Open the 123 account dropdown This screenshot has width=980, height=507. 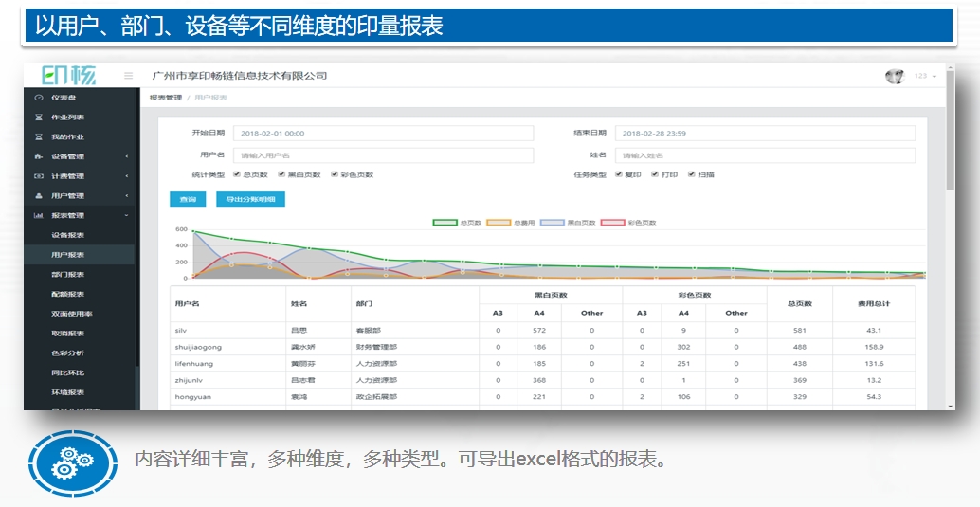click(x=925, y=76)
